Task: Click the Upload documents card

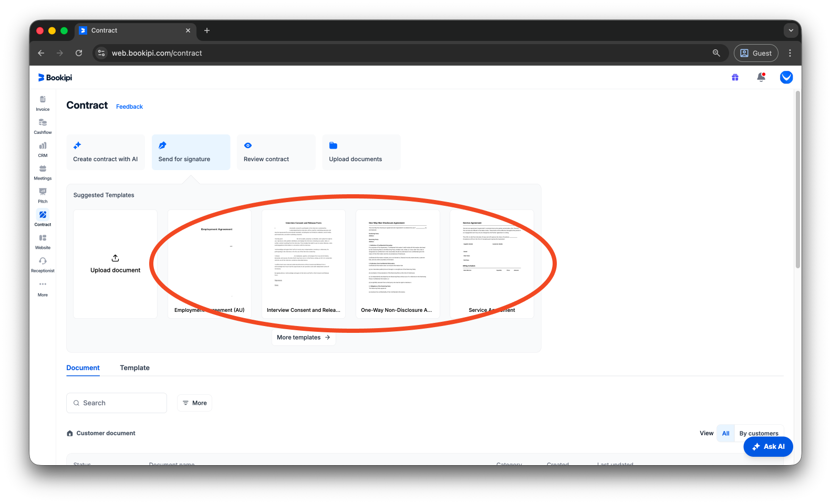Action: (361, 152)
